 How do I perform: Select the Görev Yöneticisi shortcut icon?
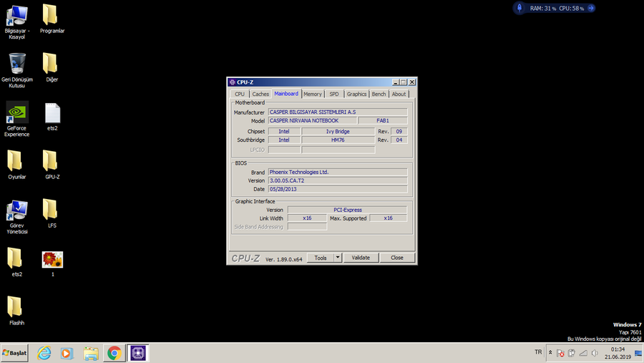pos(17,217)
